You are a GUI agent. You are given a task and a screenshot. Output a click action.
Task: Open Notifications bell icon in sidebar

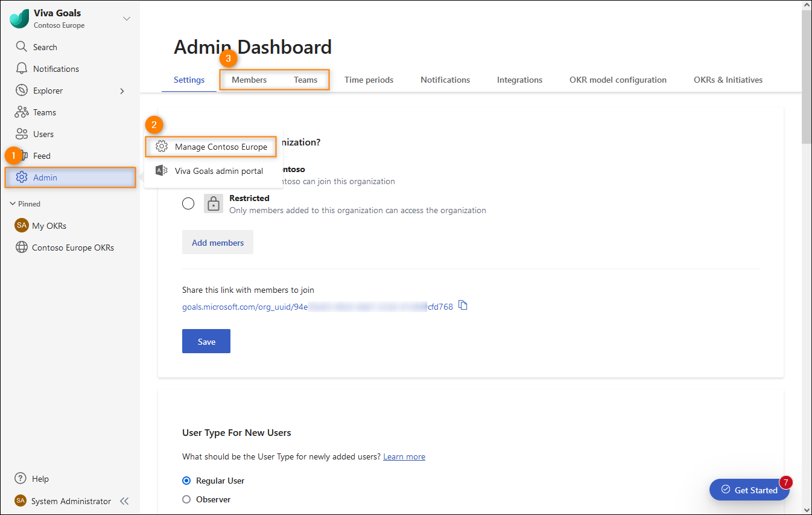[22, 69]
